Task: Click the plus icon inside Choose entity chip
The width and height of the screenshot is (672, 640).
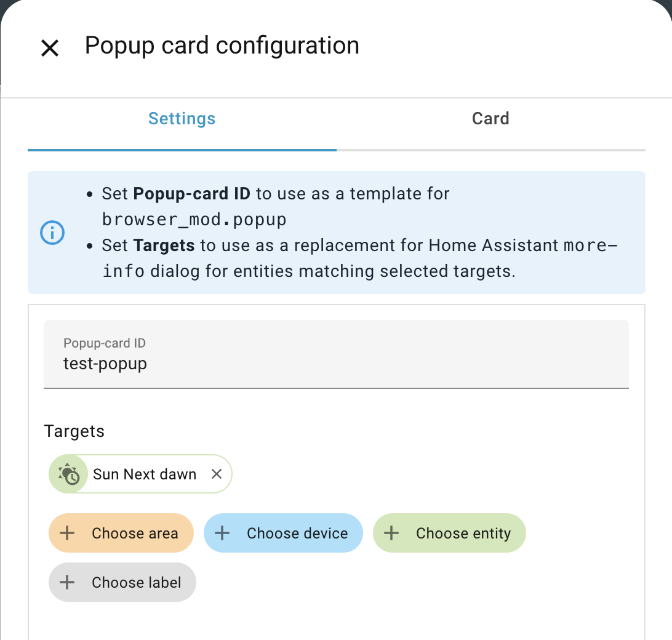Action: click(x=391, y=533)
